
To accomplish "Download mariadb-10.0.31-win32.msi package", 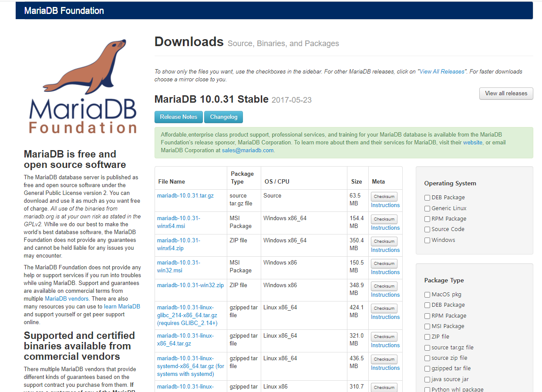I will pyautogui.click(x=179, y=266).
